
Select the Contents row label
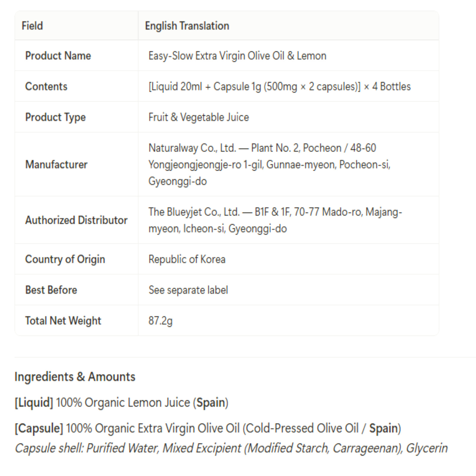(x=46, y=86)
